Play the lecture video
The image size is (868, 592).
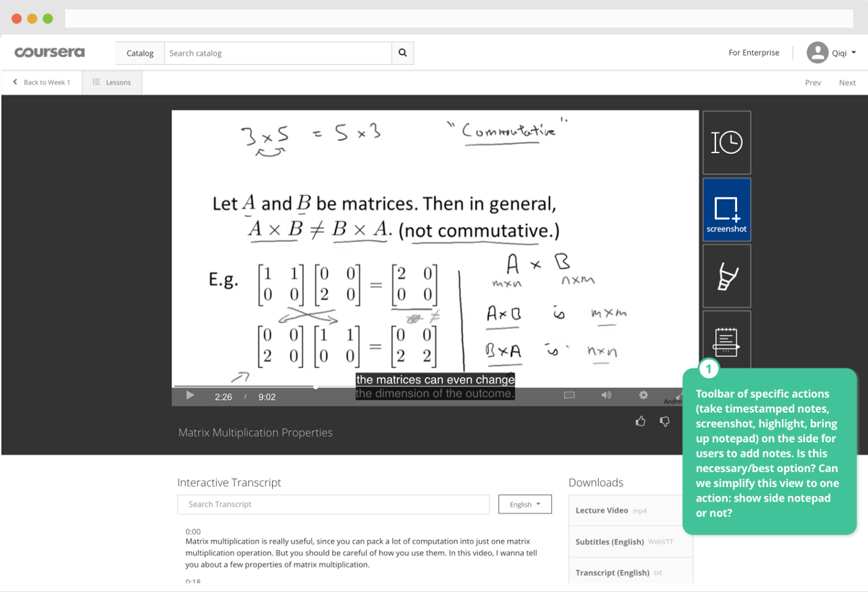pos(190,395)
